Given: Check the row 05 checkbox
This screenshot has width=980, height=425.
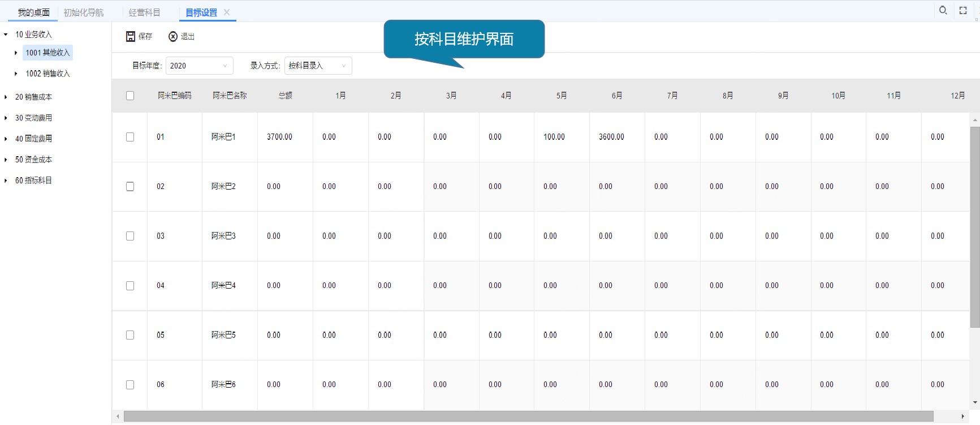Looking at the screenshot, I should coord(130,335).
